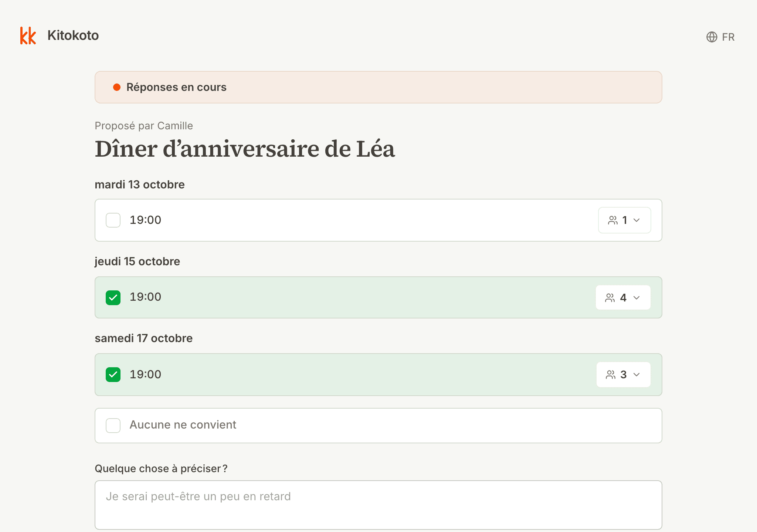This screenshot has height=532, width=757.
Task: Click the people icon beside count 4
Action: tap(610, 297)
